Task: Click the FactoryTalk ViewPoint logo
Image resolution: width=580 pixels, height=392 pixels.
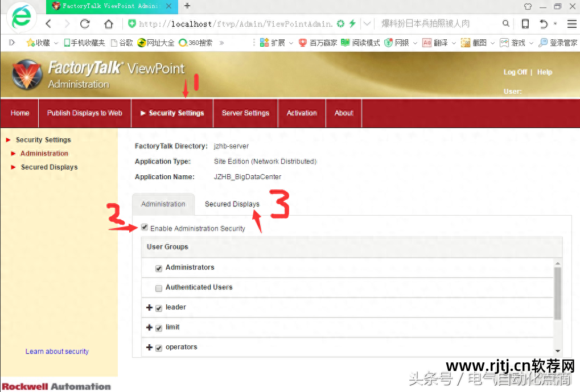Action: (x=27, y=75)
